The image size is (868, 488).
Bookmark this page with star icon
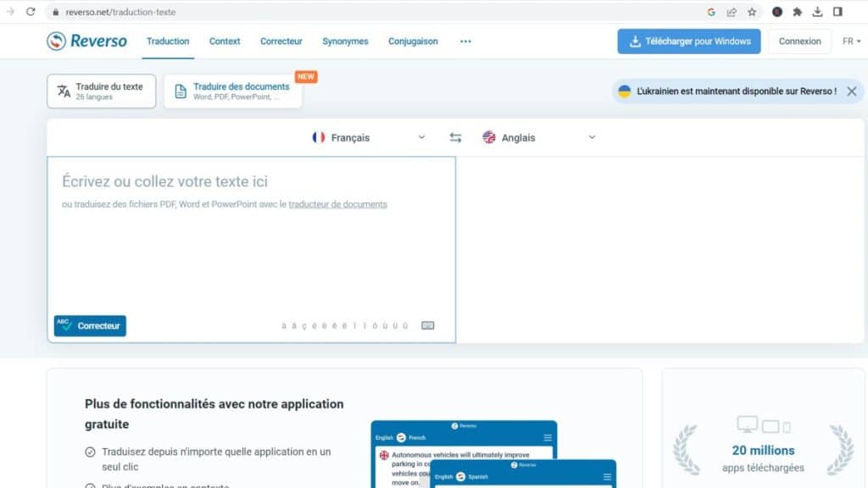(752, 12)
